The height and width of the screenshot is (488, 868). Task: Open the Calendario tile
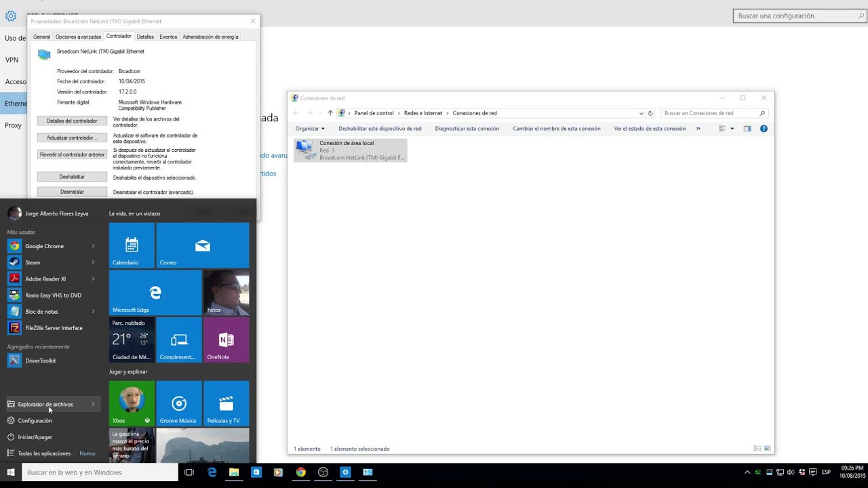click(132, 245)
